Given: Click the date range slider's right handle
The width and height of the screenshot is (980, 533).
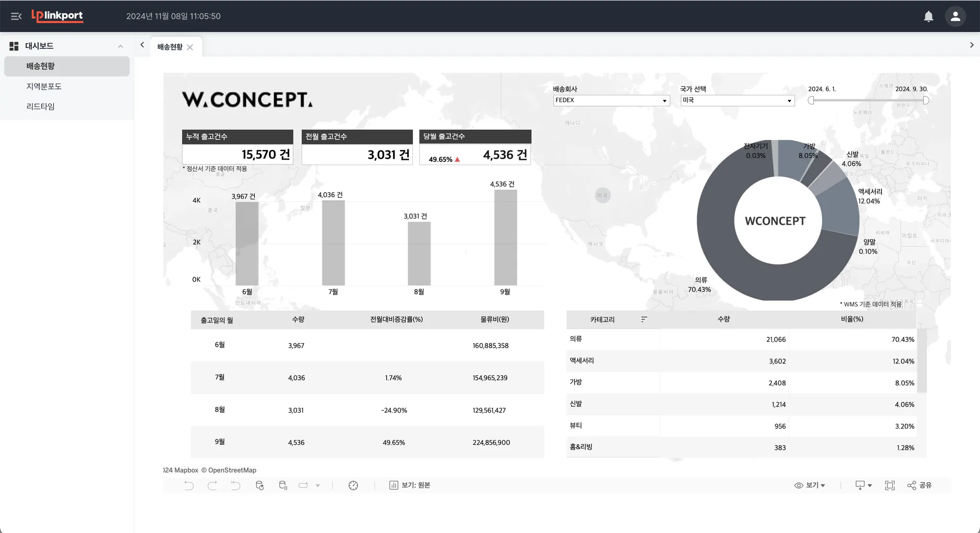Looking at the screenshot, I should coord(926,100).
